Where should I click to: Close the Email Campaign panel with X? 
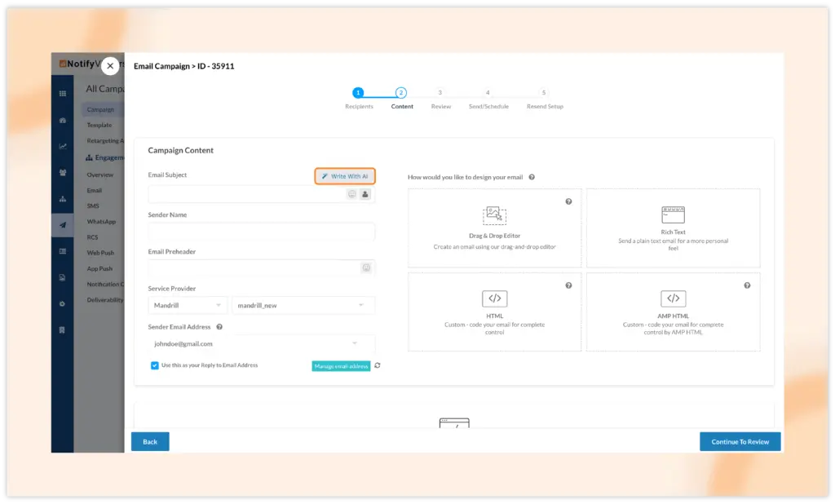click(x=110, y=66)
